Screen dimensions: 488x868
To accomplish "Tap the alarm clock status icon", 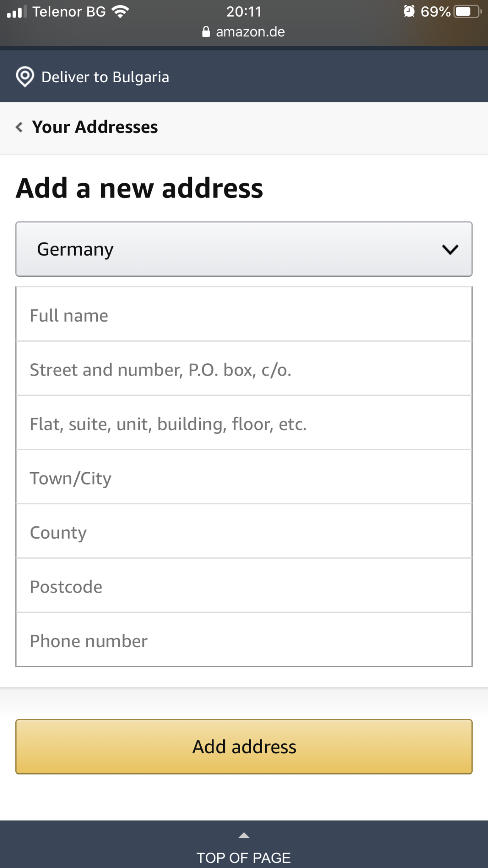I will click(x=409, y=11).
